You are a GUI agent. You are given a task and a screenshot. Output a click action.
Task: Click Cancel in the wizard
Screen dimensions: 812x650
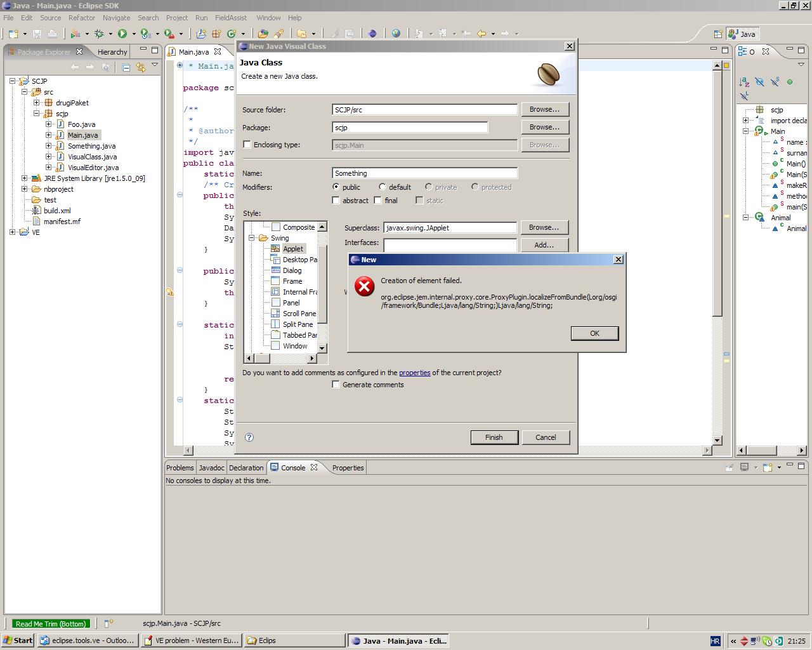[x=546, y=437]
